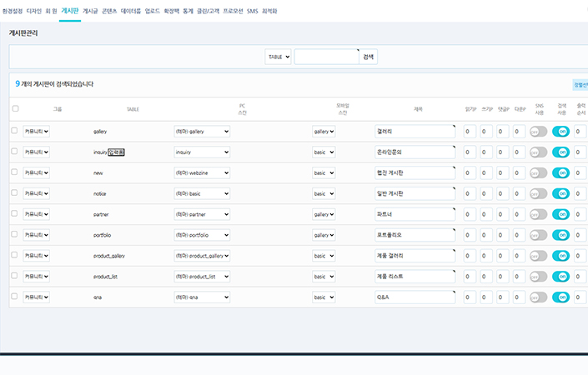The width and height of the screenshot is (588, 375).
Task: Open mobile skin dropdown for partner row
Action: pyautogui.click(x=324, y=214)
